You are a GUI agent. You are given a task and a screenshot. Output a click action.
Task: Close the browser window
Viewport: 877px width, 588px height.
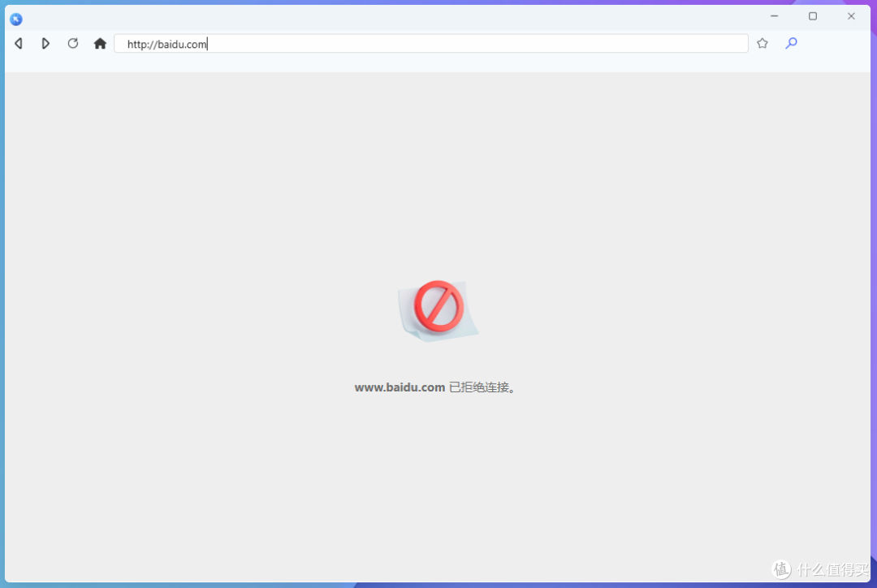850,15
